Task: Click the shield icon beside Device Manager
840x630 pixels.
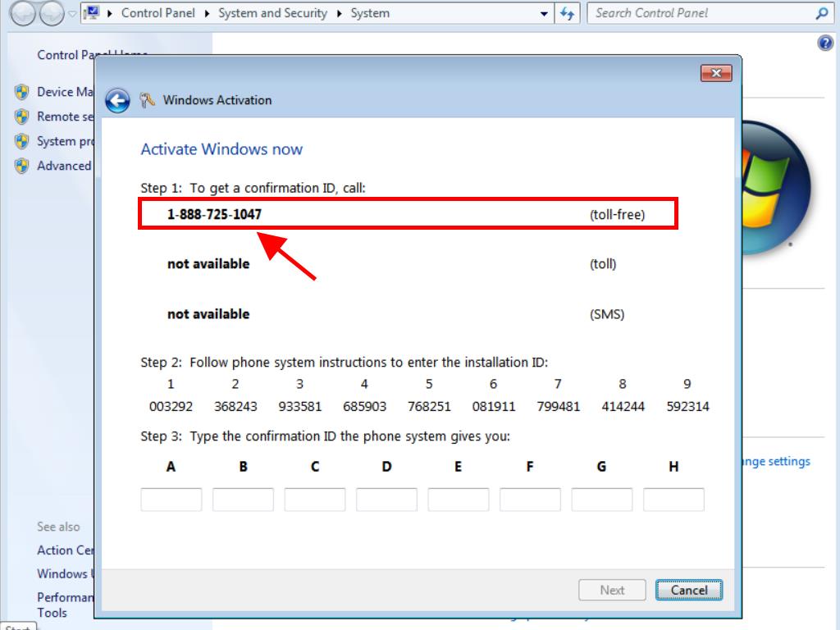Action: pos(22,92)
